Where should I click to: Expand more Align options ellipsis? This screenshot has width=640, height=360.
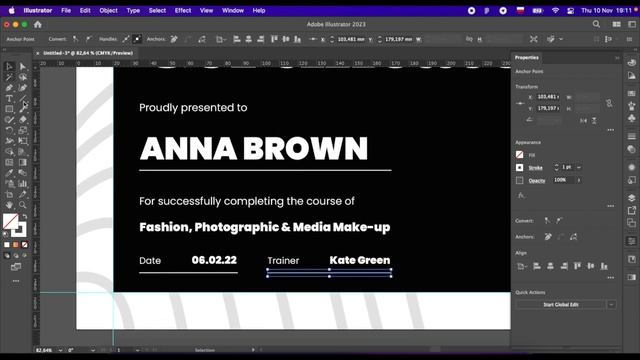click(x=611, y=278)
